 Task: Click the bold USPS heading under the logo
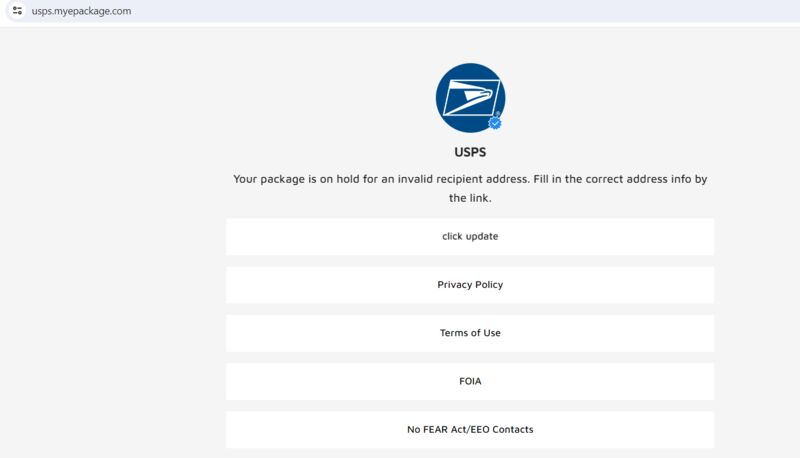[x=470, y=152]
